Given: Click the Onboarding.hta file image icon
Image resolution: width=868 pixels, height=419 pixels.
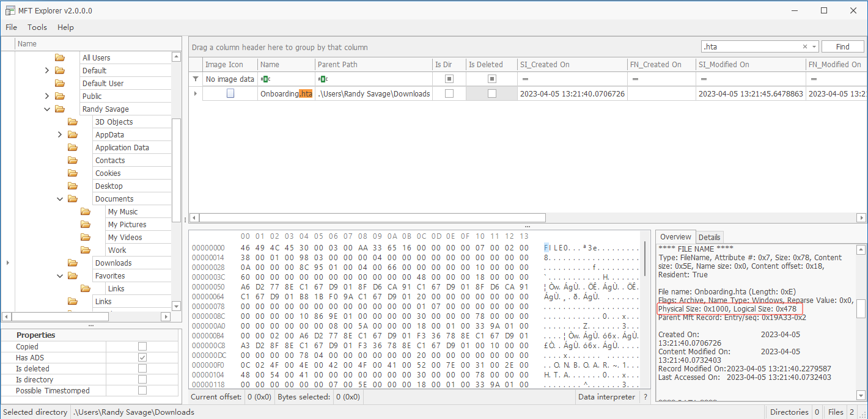Looking at the screenshot, I should pos(230,93).
